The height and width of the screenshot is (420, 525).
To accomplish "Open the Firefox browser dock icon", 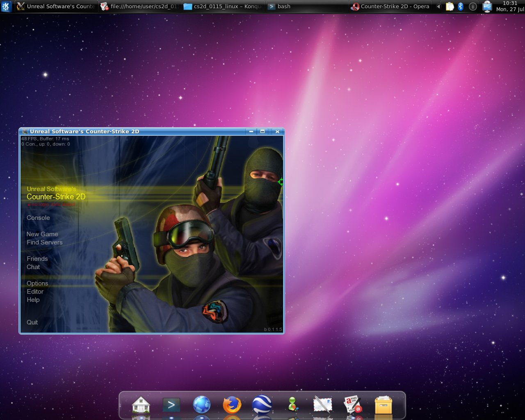I will (232, 405).
